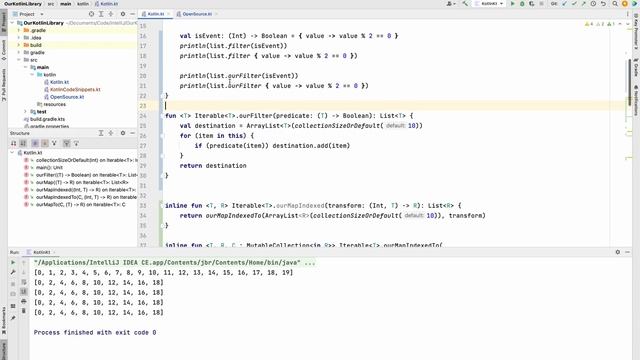This screenshot has height=360, width=640.
Task: Open Project panel gear options
Action: 122,14
